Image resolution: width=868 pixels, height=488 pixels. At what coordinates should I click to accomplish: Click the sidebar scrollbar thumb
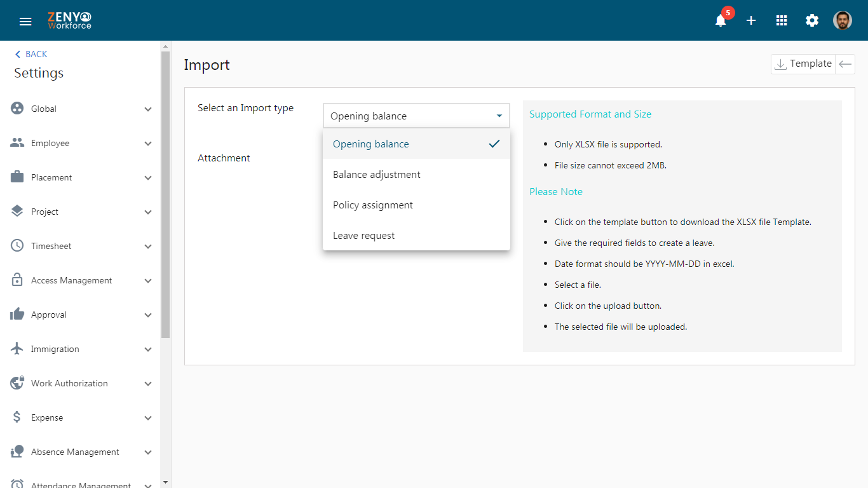point(166,194)
